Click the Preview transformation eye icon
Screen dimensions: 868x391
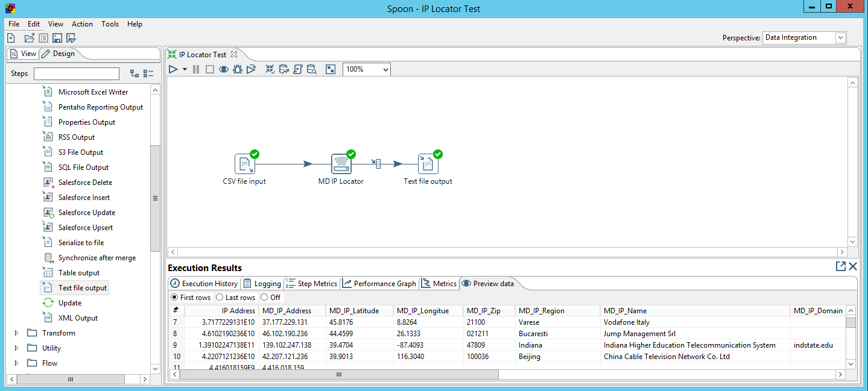pyautogui.click(x=223, y=69)
